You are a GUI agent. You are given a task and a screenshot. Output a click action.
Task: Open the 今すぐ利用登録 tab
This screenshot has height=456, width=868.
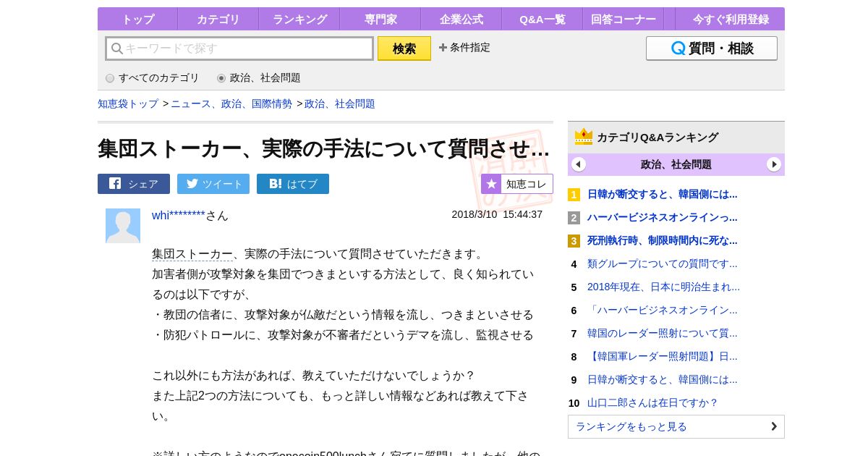pos(731,19)
